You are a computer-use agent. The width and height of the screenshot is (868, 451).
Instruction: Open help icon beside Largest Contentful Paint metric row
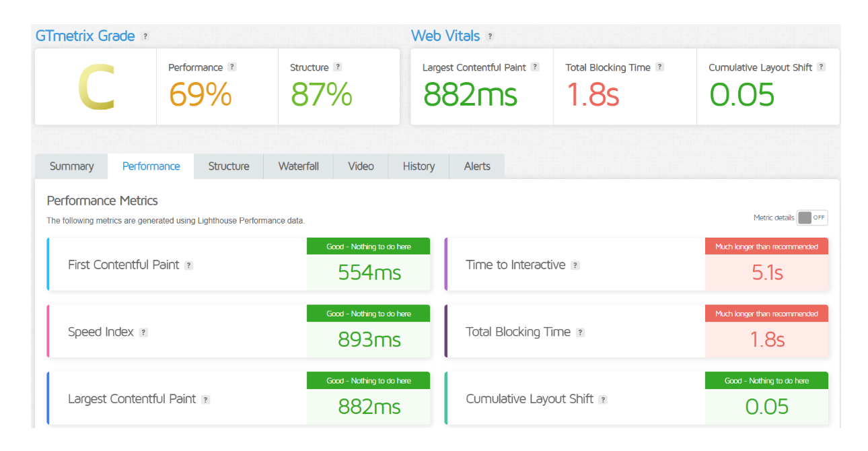pos(206,399)
